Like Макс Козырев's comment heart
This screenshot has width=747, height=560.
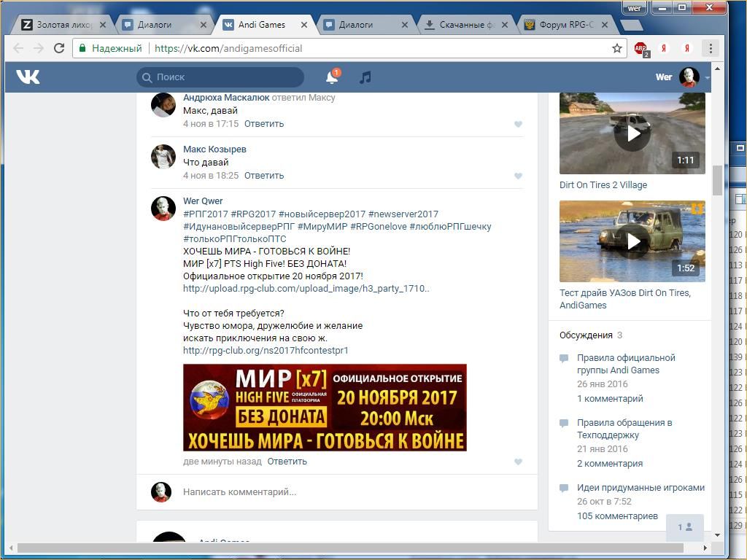(x=519, y=176)
